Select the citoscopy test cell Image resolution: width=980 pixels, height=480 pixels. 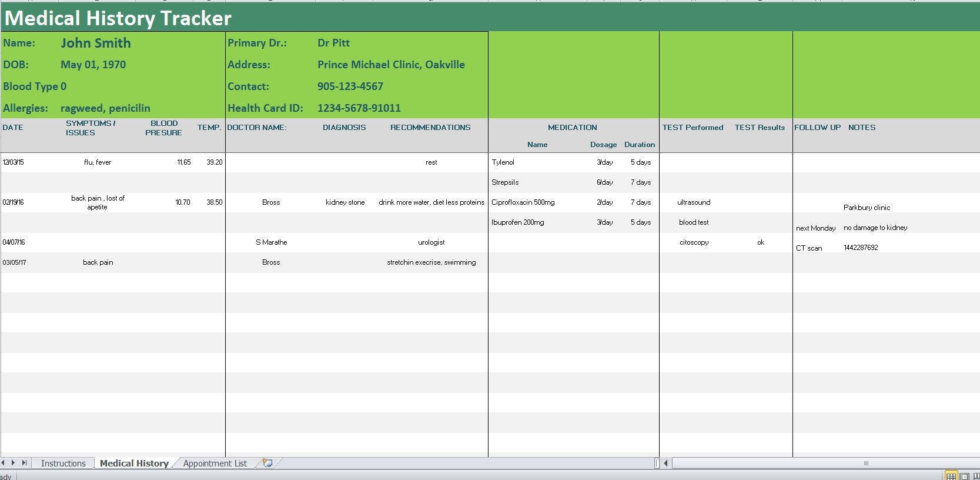coord(694,242)
